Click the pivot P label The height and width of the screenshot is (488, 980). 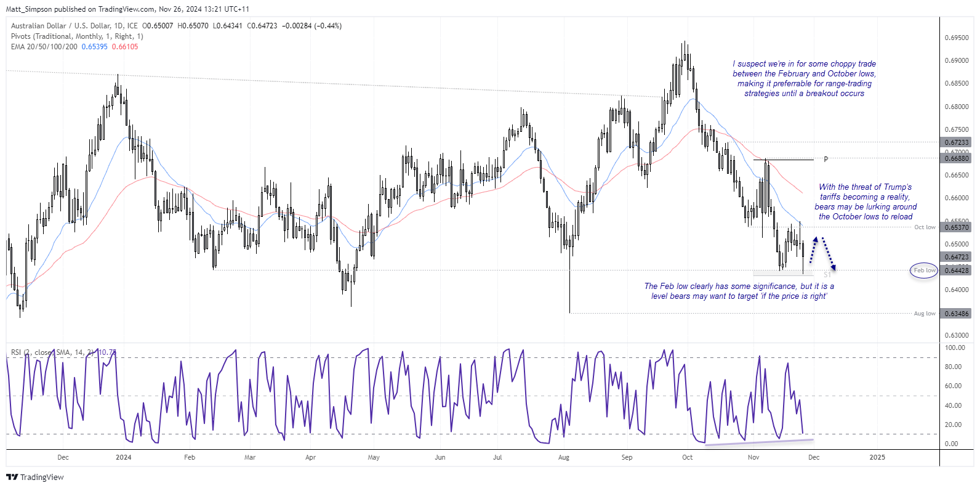825,159
